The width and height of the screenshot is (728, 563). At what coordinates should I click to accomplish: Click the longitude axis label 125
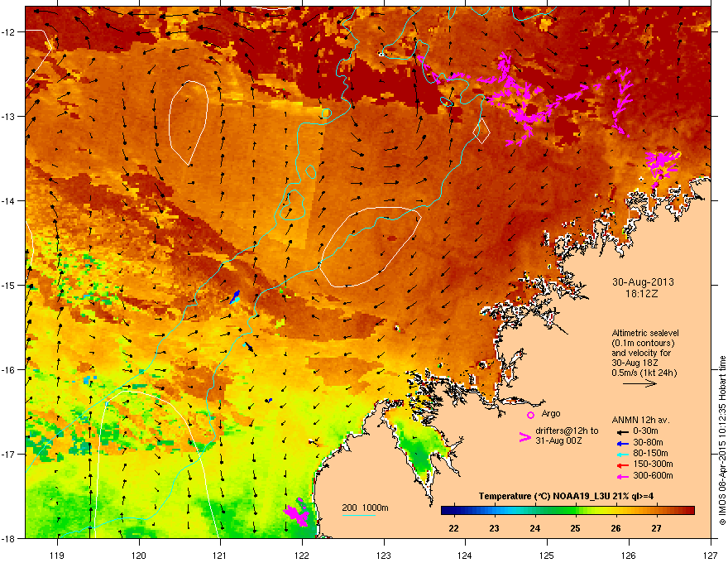point(547,555)
